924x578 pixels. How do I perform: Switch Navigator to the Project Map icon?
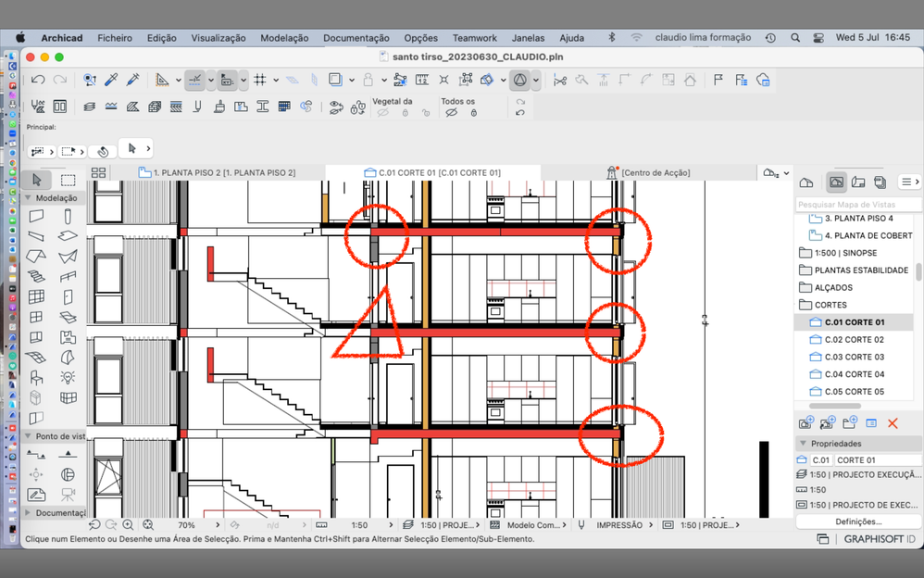click(x=807, y=182)
